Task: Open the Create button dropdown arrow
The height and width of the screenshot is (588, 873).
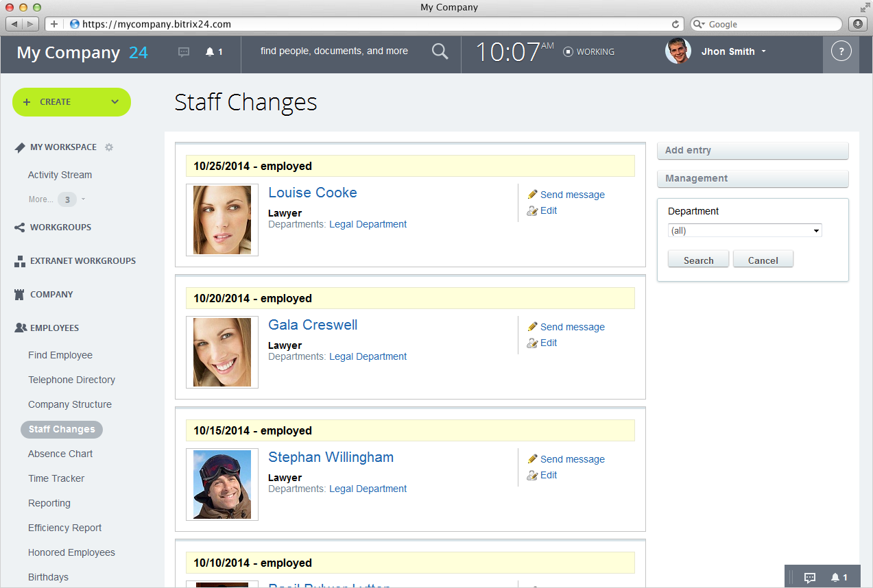Action: tap(115, 102)
